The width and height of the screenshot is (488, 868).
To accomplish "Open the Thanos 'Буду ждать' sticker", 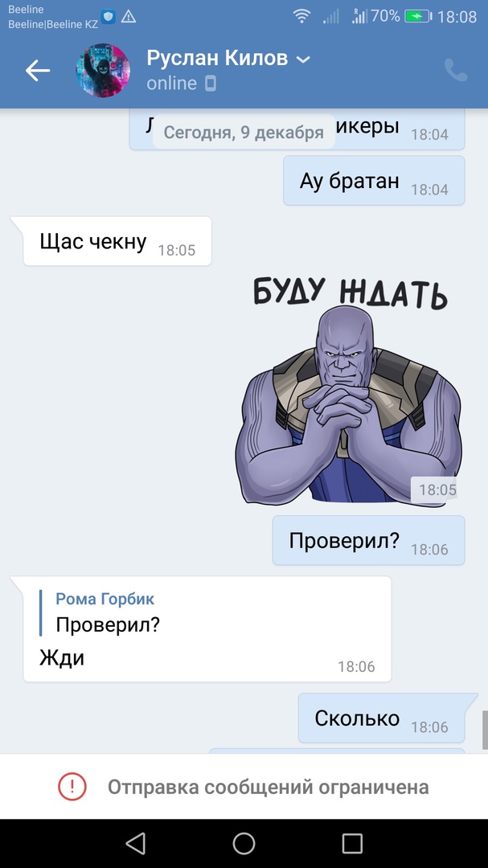I will click(348, 392).
